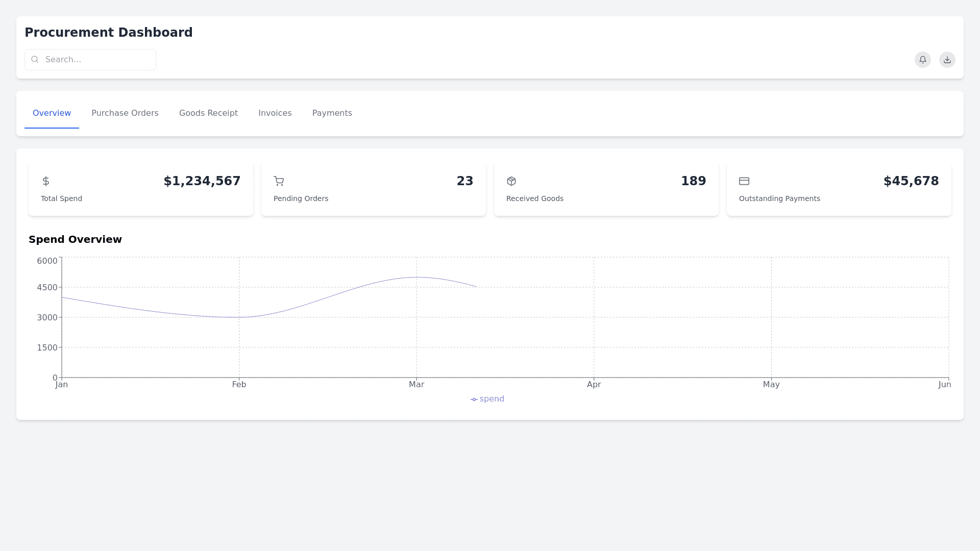Open the Invoices tab
The width and height of the screenshot is (980, 551).
pos(275,113)
